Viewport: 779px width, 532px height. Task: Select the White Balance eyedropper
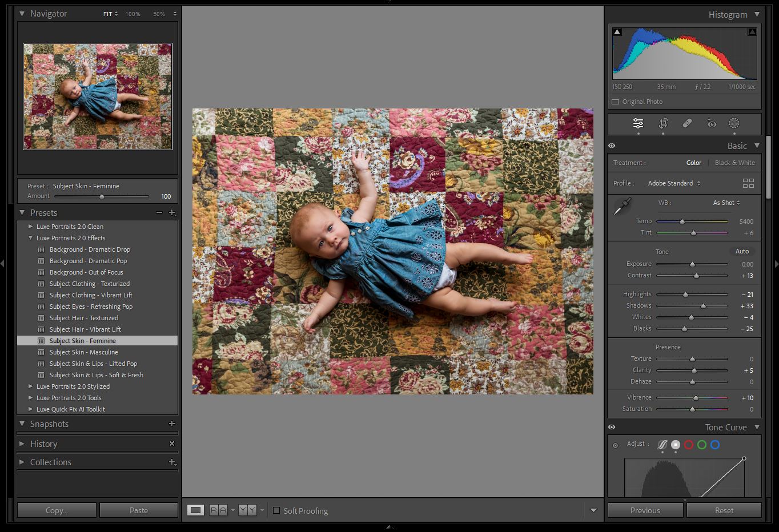pyautogui.click(x=622, y=206)
